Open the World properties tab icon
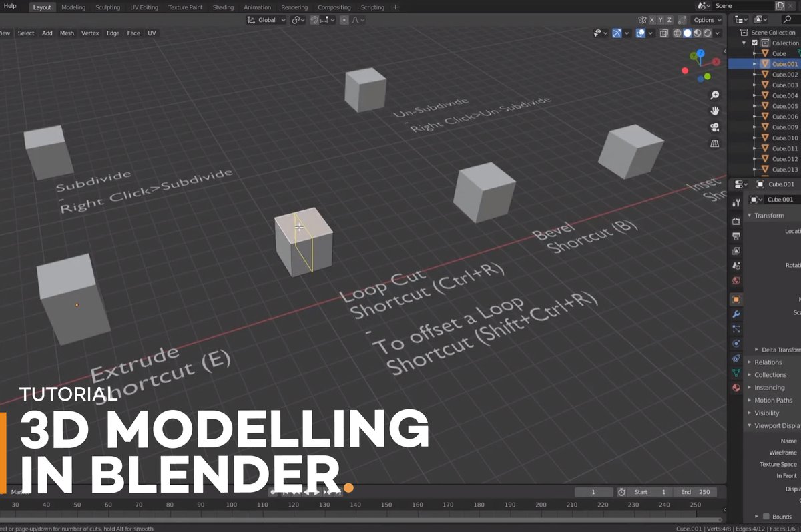Image resolution: width=801 pixels, height=532 pixels. point(736,281)
